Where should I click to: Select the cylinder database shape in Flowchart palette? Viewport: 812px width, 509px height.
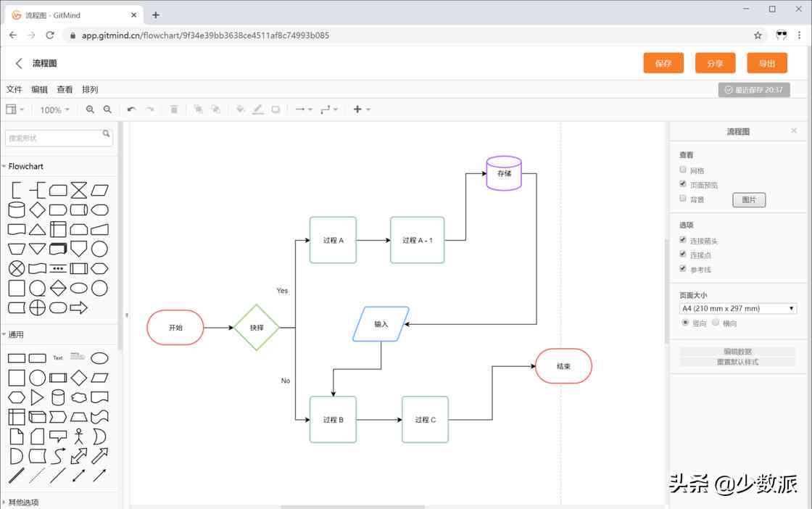17,210
